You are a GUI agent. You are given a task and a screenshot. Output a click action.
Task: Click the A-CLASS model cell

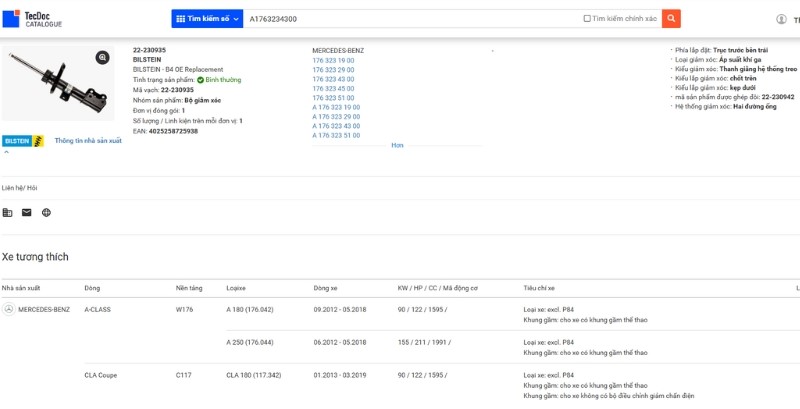97,310
